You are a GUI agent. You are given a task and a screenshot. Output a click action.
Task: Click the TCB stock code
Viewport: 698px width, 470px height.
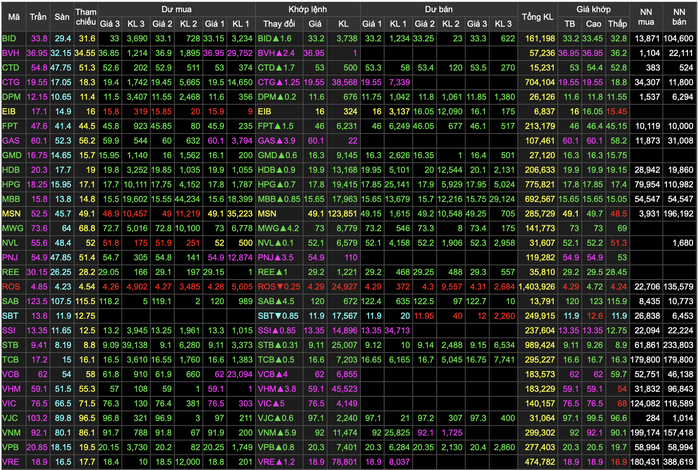[x=10, y=360]
